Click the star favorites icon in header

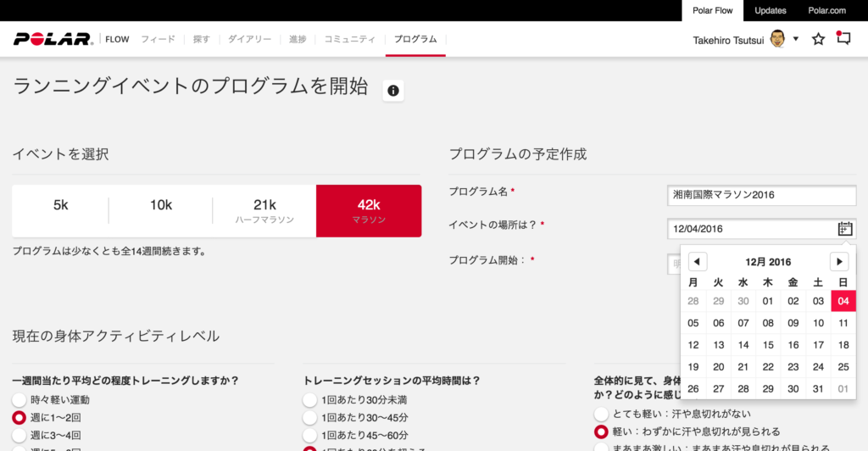pos(818,39)
